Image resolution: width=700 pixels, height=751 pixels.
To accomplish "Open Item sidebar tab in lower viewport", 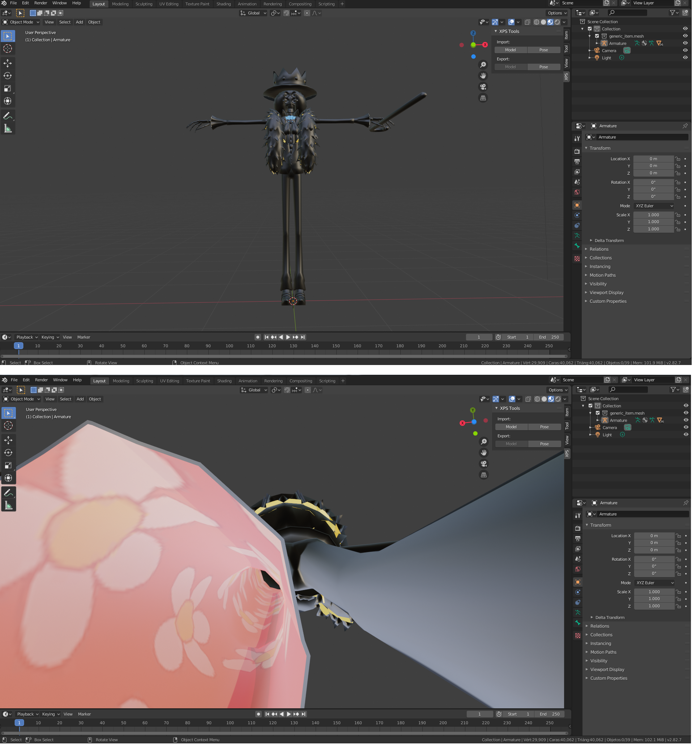I will (x=567, y=412).
